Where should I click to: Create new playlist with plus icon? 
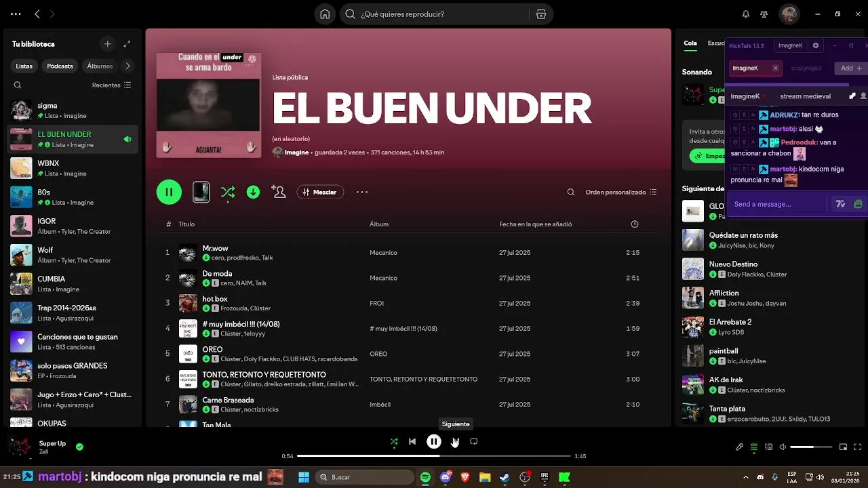[107, 44]
